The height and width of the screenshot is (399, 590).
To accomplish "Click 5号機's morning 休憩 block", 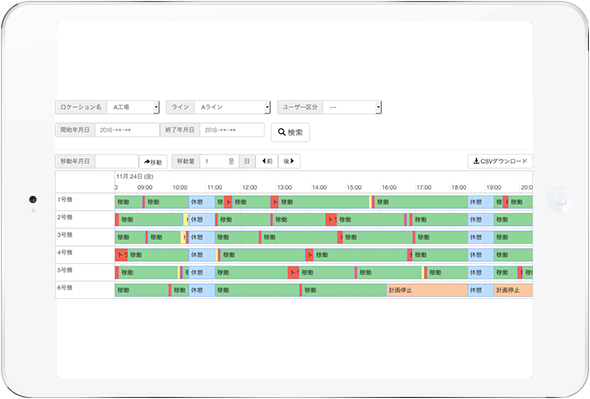I will 202,273.
